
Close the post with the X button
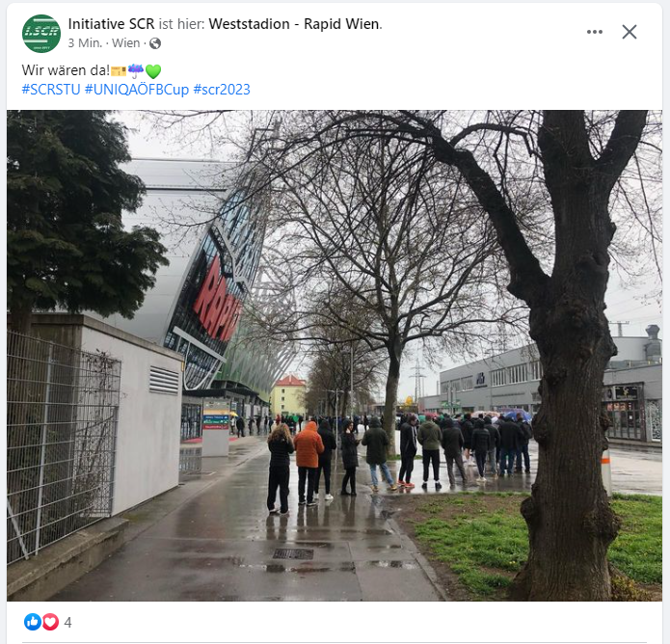pos(629,32)
